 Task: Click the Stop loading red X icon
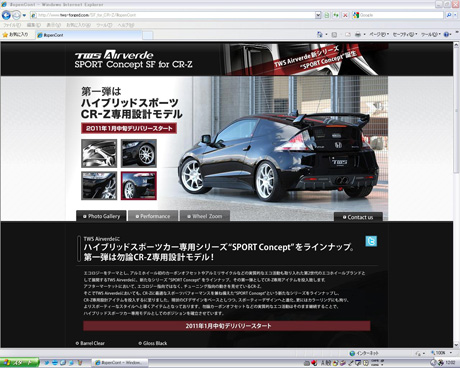click(345, 15)
